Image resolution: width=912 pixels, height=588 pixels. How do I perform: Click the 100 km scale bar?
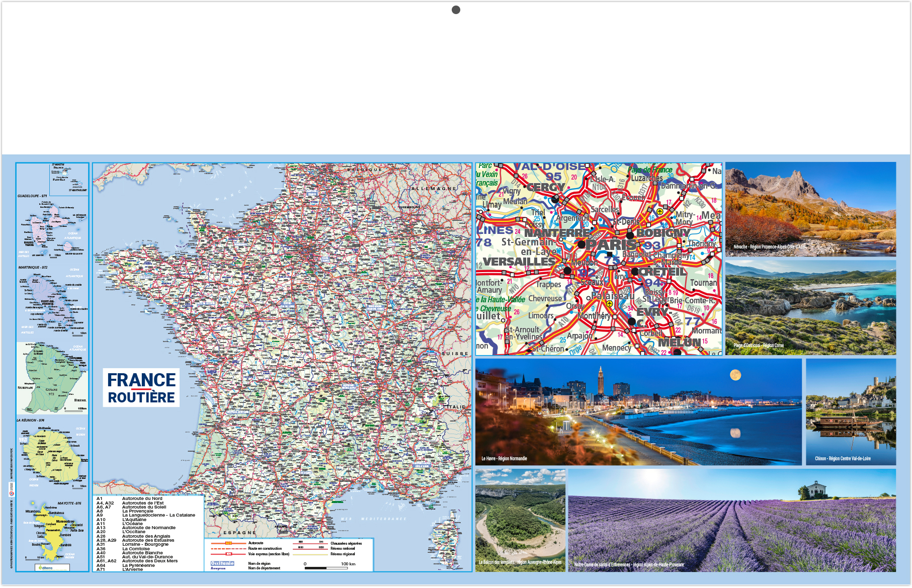click(x=326, y=568)
